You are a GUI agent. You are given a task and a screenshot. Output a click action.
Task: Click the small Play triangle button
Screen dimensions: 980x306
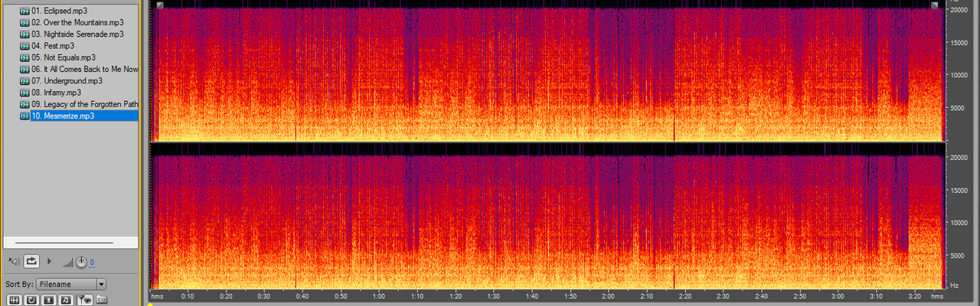[50, 262]
